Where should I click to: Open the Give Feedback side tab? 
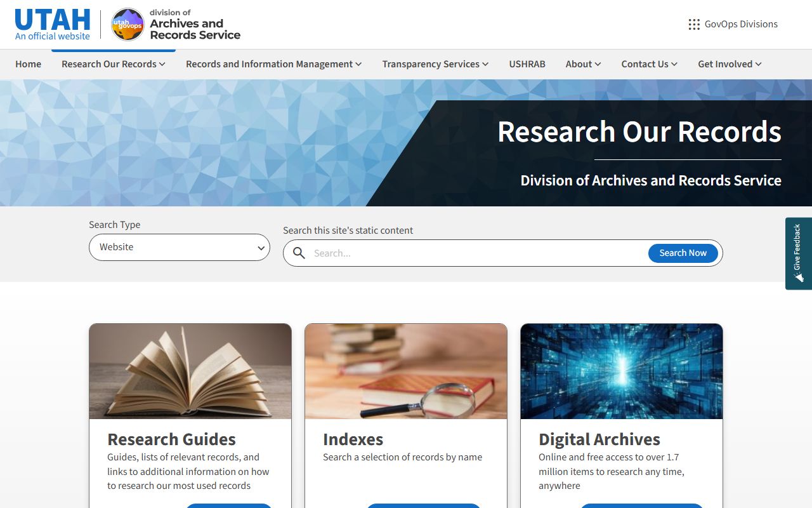click(x=799, y=254)
